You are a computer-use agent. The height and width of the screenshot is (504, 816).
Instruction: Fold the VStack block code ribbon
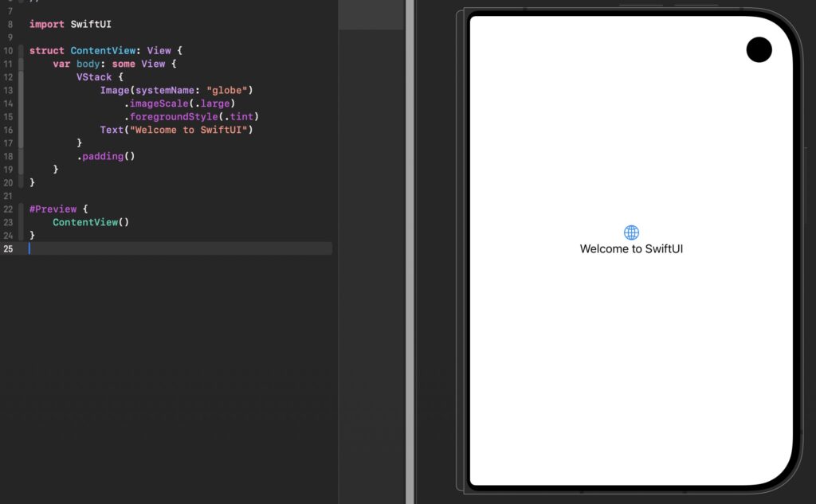[x=21, y=110]
